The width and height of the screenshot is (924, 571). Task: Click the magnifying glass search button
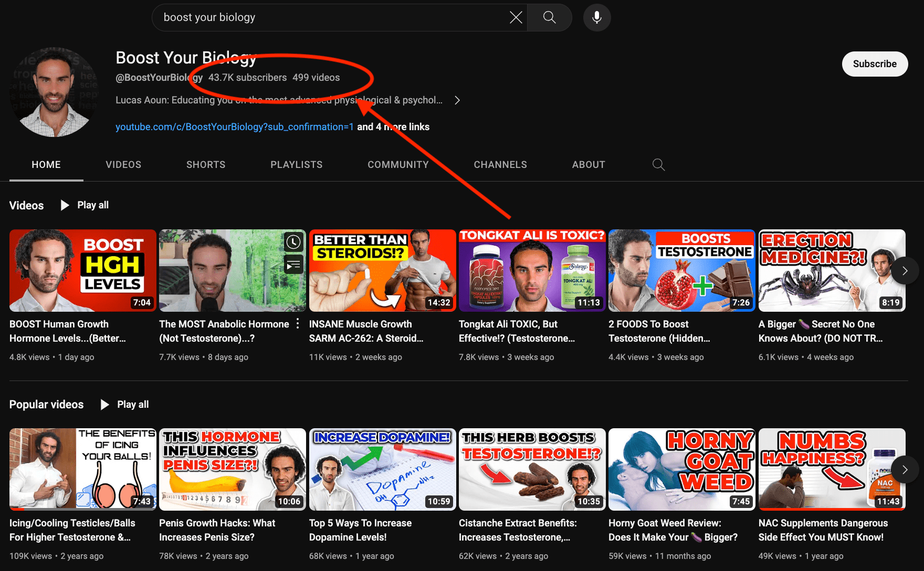[549, 17]
